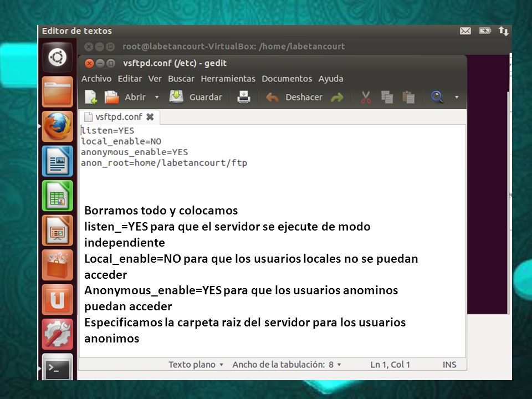Viewport: 532px width, 399px height.
Task: Click the terminal window title root@labetancourt-VirtualBox
Action: coord(234,47)
